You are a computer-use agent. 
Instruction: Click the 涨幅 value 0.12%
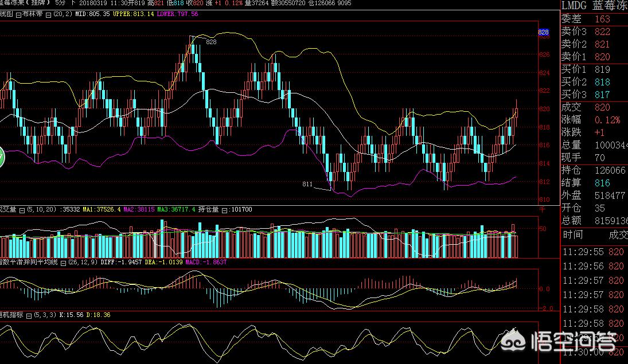pos(607,120)
